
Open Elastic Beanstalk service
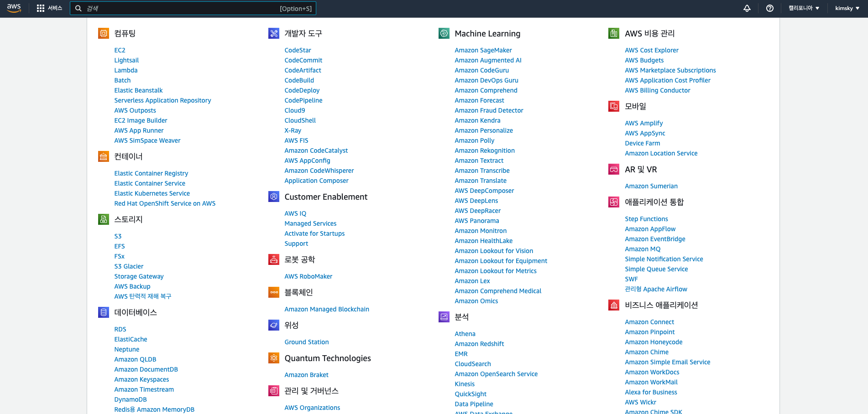click(138, 90)
